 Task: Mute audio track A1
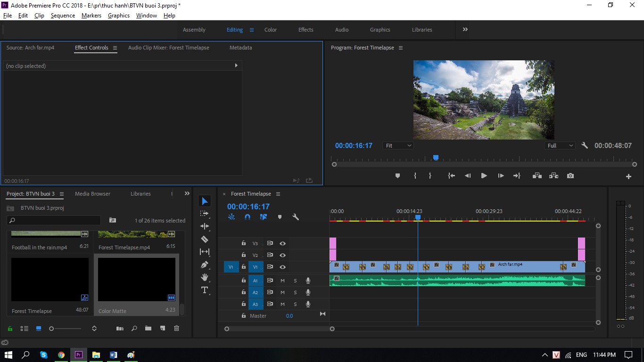[x=282, y=281]
